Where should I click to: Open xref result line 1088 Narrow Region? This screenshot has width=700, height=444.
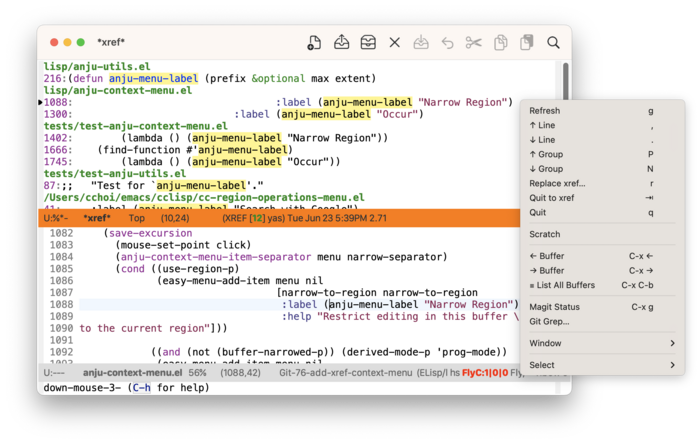click(x=278, y=103)
